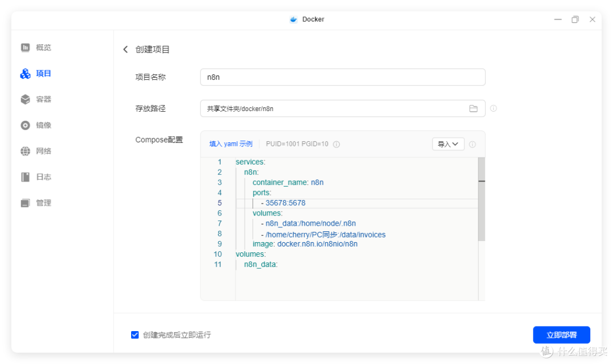This screenshot has width=613, height=364.
Task: Click line 11 'n8n_data:' in editor
Action: click(261, 264)
